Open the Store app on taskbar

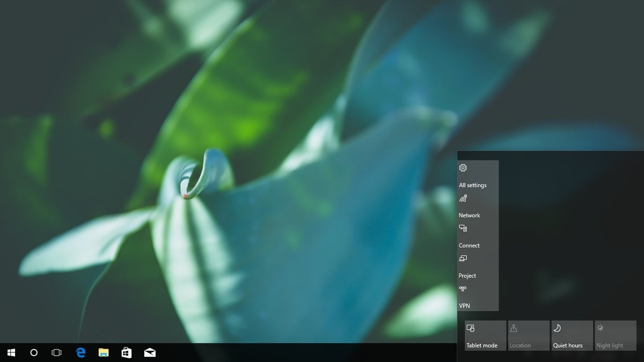coord(127,352)
